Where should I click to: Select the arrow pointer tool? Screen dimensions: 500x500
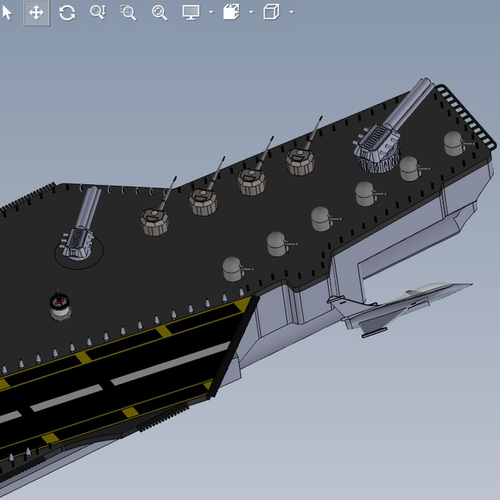(x=7, y=13)
